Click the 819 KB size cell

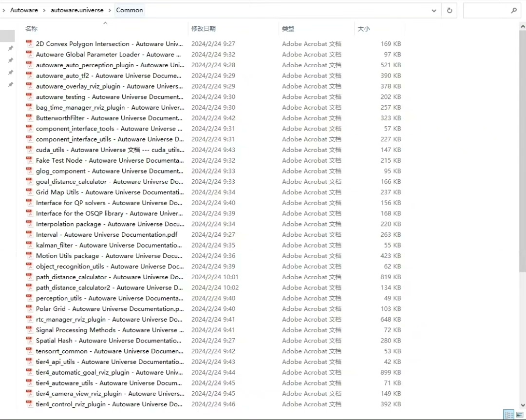coord(391,277)
